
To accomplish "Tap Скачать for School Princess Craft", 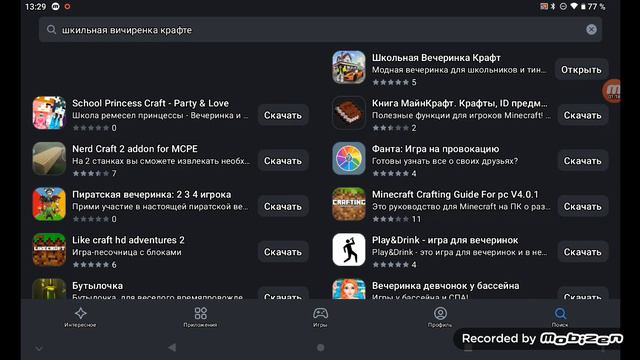I will pyautogui.click(x=283, y=116).
